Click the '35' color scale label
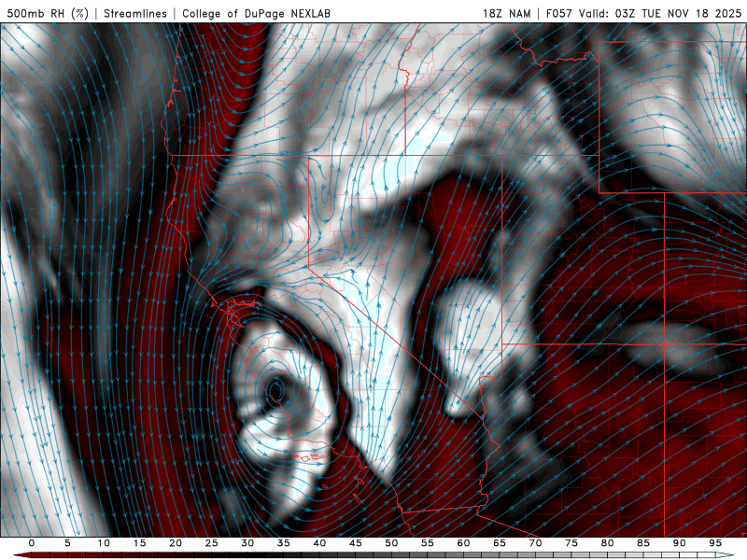Viewport: 747px width, 560px height. [284, 543]
